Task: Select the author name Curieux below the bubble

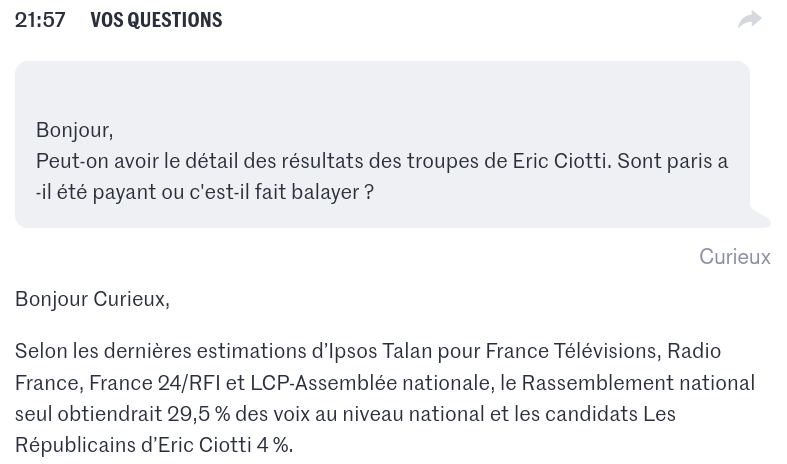Action: point(734,257)
